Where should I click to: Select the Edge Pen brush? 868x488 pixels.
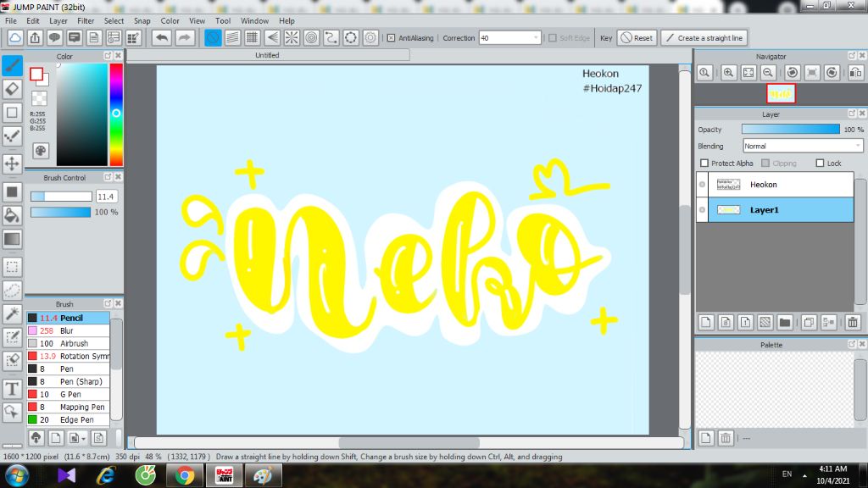[x=68, y=419]
